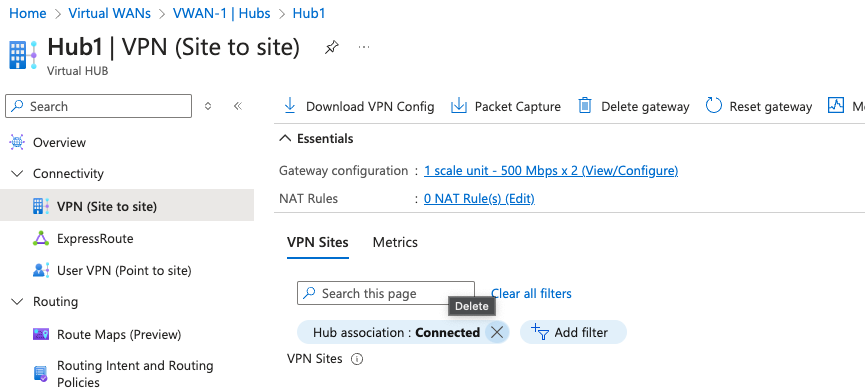This screenshot has width=865, height=388.
Task: Remove the Hub association Connected filter
Action: [x=497, y=332]
